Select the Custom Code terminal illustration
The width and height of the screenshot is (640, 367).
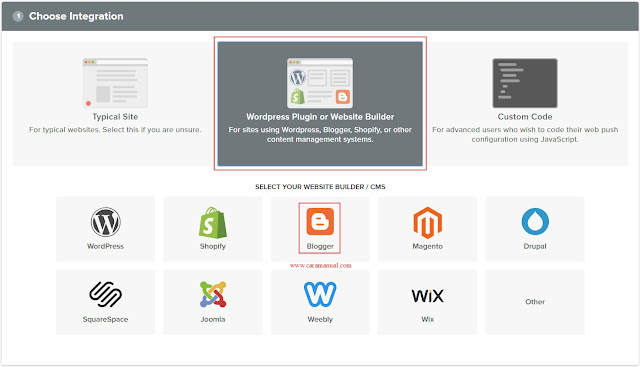click(525, 83)
